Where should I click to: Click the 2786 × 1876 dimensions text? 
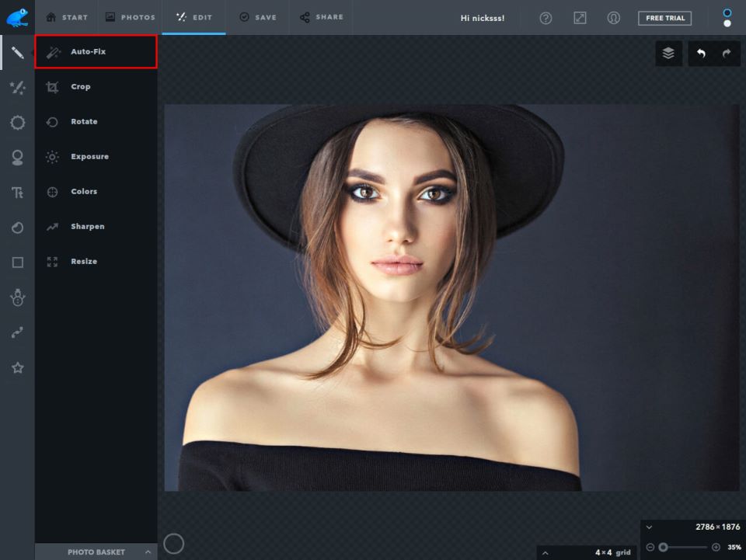[x=717, y=527]
